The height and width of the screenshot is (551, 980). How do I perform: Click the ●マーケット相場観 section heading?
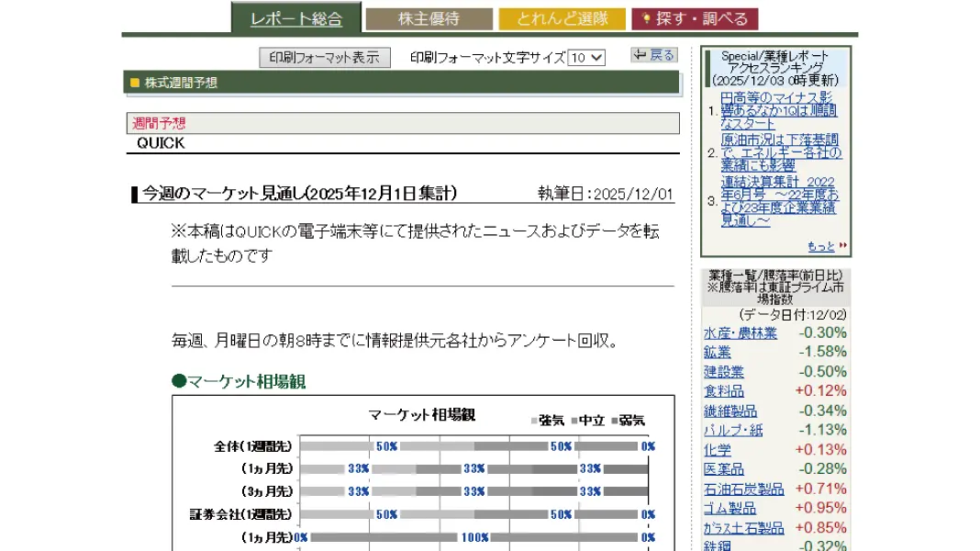pyautogui.click(x=239, y=381)
